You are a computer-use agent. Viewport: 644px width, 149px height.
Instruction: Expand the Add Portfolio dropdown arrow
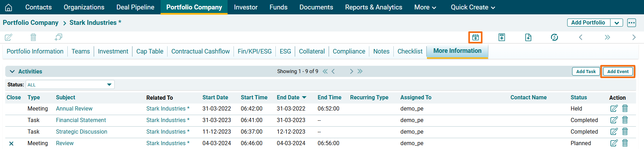pyautogui.click(x=617, y=23)
